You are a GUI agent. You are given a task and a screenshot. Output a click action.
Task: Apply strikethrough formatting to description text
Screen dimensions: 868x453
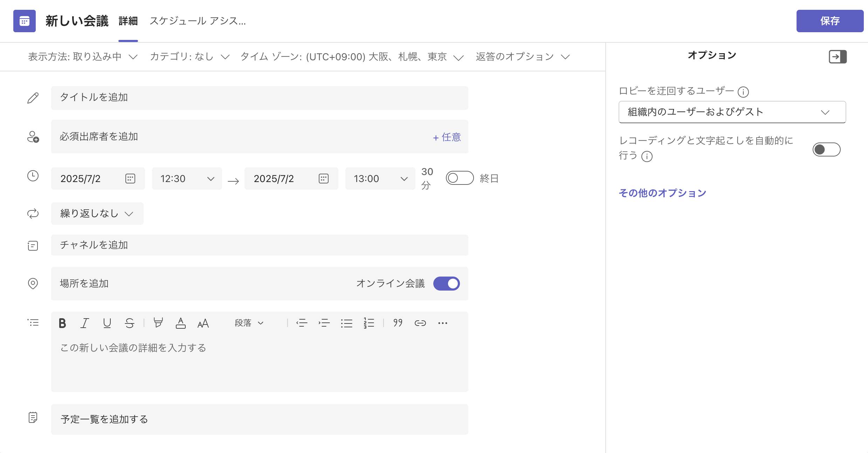129,323
